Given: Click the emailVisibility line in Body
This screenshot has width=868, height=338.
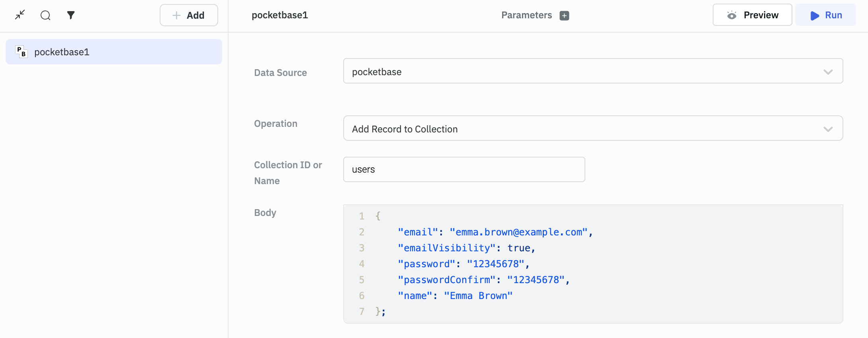Looking at the screenshot, I should click(x=467, y=248).
